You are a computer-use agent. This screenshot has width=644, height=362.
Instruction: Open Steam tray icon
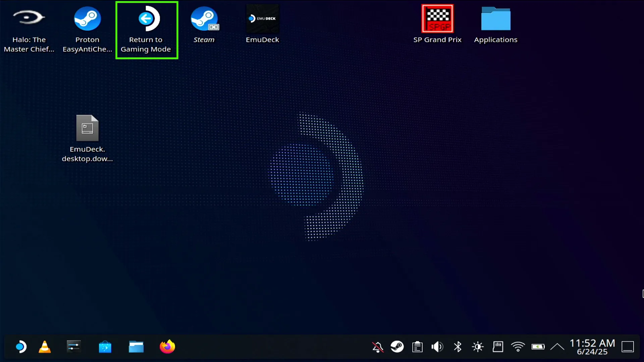coord(397,347)
